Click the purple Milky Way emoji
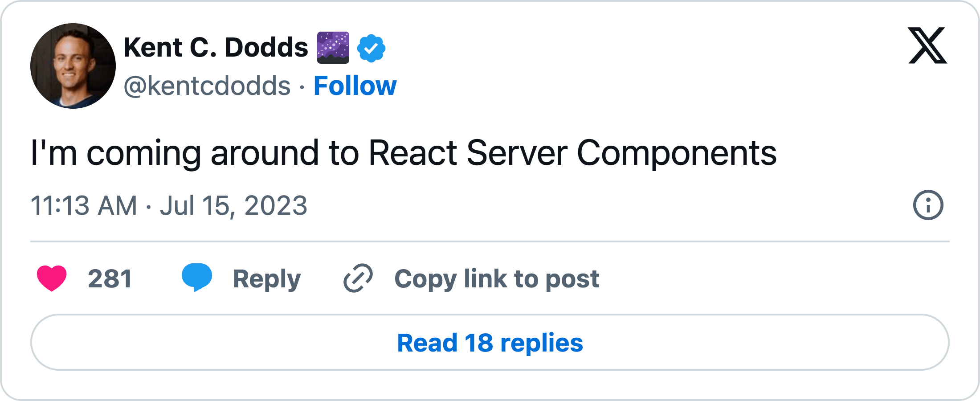The width and height of the screenshot is (980, 401). [x=333, y=48]
